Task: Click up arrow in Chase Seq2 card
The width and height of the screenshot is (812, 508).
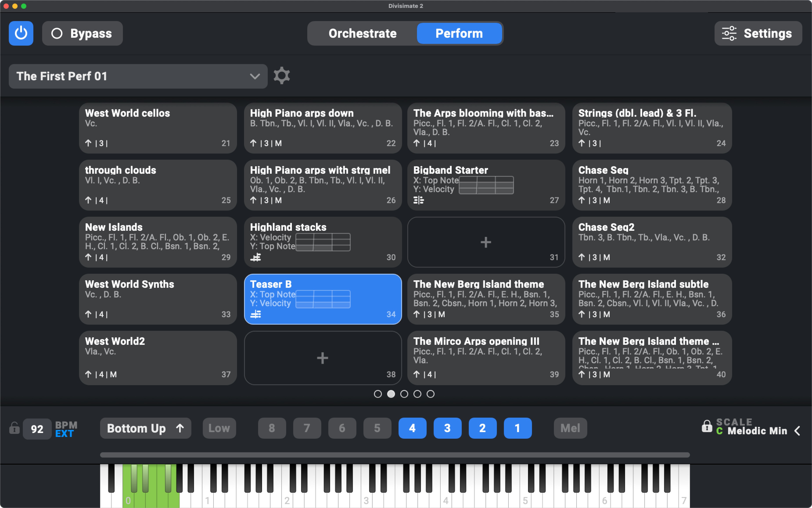Action: (x=582, y=257)
